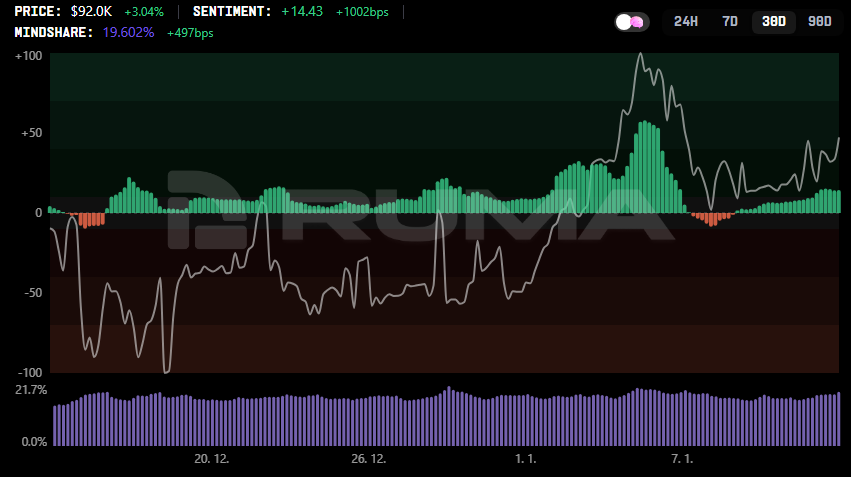Toggle the pink brain switch
The image size is (851, 477).
point(632,22)
